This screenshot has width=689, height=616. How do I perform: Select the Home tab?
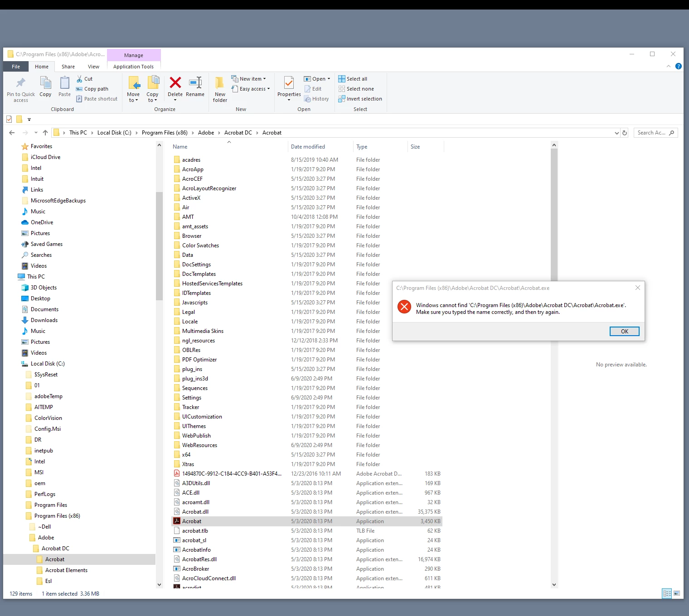click(42, 67)
